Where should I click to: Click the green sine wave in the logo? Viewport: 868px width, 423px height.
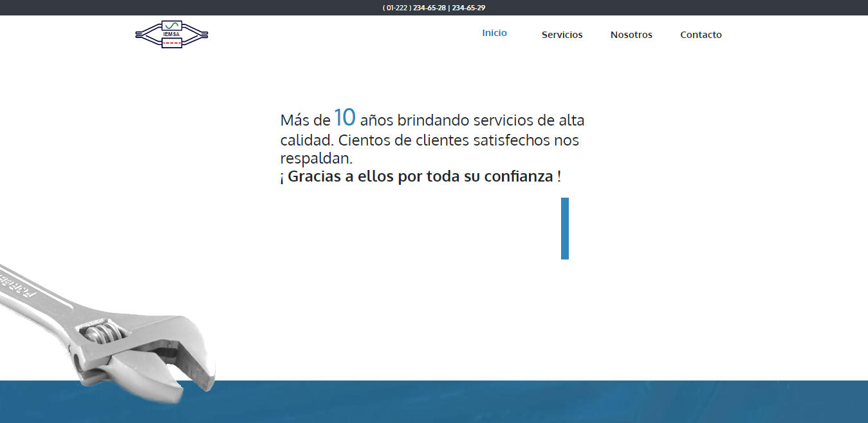click(172, 26)
